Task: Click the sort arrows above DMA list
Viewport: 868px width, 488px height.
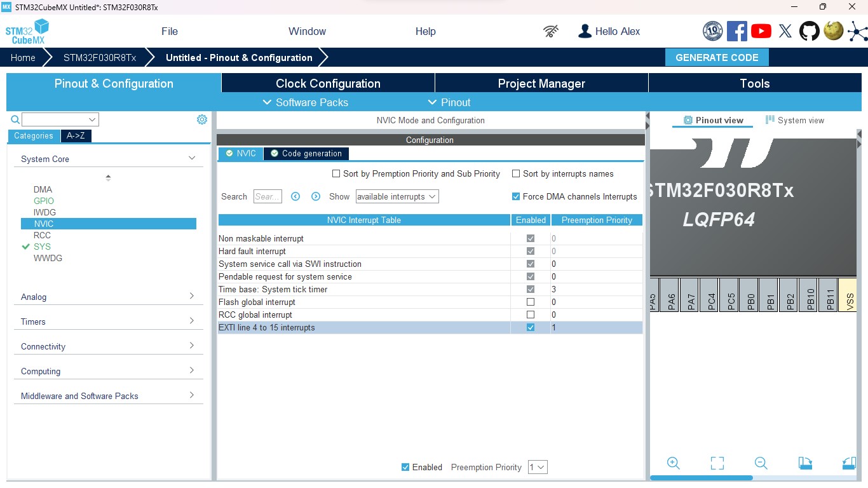Action: (x=108, y=177)
